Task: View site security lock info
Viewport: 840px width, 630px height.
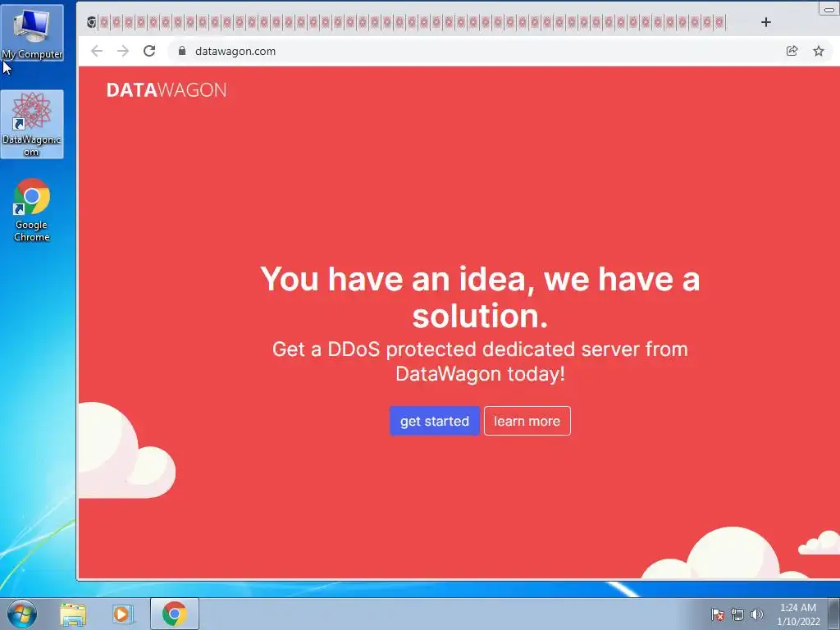Action: coord(182,51)
